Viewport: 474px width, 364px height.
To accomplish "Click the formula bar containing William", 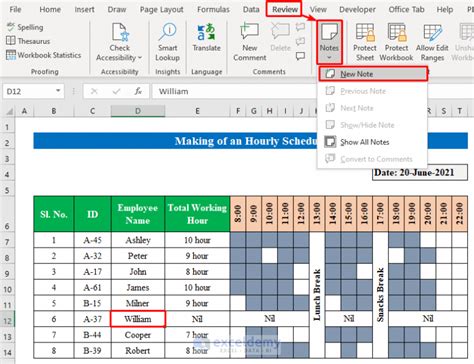I will (235, 91).
